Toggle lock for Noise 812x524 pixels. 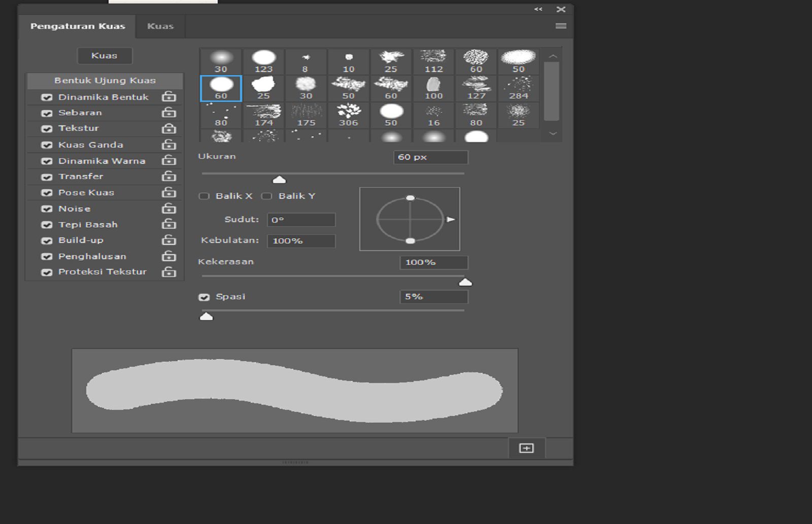[169, 208]
